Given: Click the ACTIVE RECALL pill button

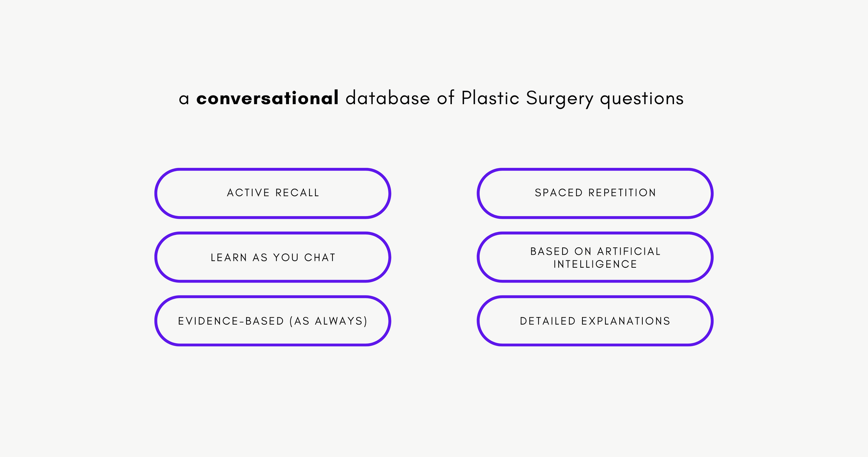Looking at the screenshot, I should point(273,193).
